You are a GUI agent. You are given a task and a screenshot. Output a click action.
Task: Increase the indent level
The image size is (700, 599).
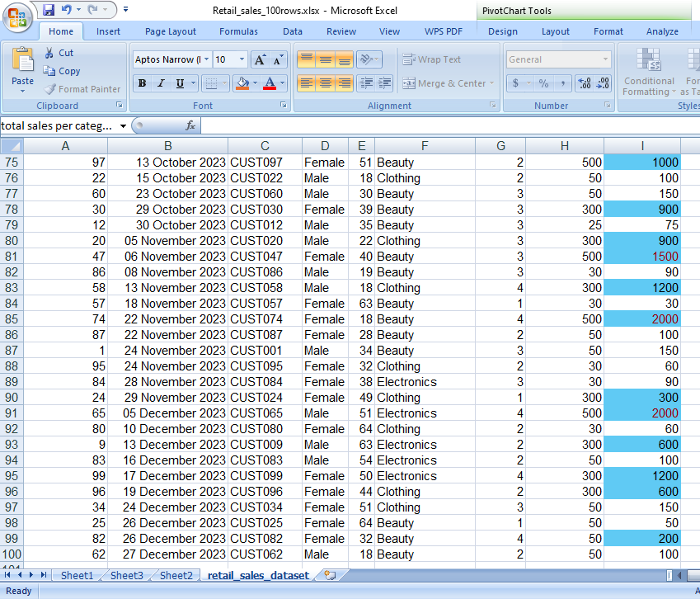pos(384,83)
